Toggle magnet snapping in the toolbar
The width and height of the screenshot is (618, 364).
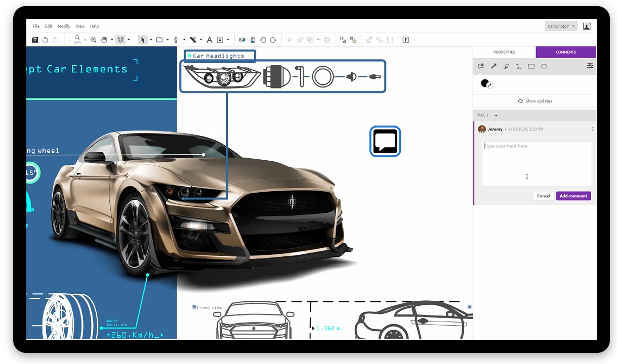point(120,39)
